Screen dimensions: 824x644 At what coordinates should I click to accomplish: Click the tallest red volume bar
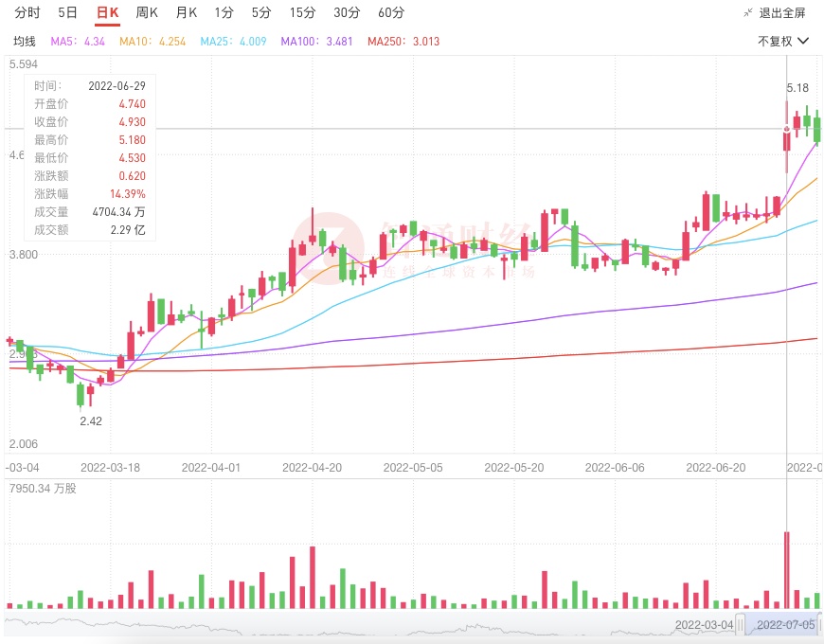point(786,569)
